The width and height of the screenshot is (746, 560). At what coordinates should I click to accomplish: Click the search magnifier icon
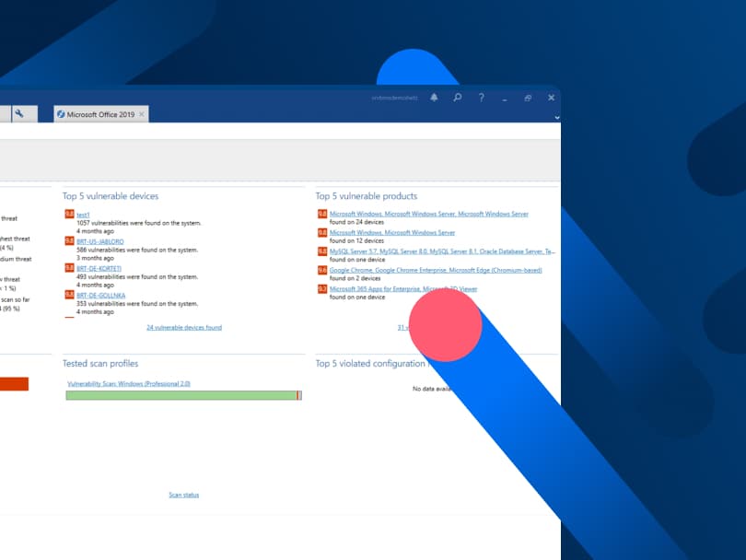coord(457,98)
